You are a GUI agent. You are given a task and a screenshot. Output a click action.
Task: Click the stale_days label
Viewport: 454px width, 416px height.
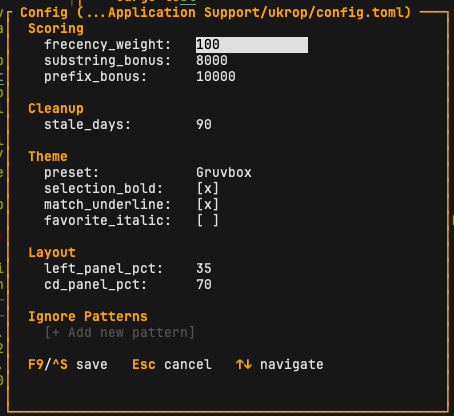pyautogui.click(x=87, y=125)
